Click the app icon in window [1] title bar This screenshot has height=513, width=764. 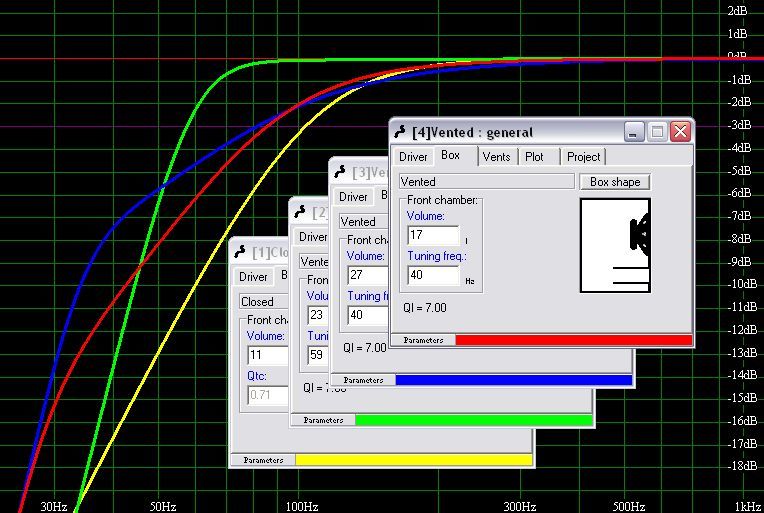tap(240, 251)
